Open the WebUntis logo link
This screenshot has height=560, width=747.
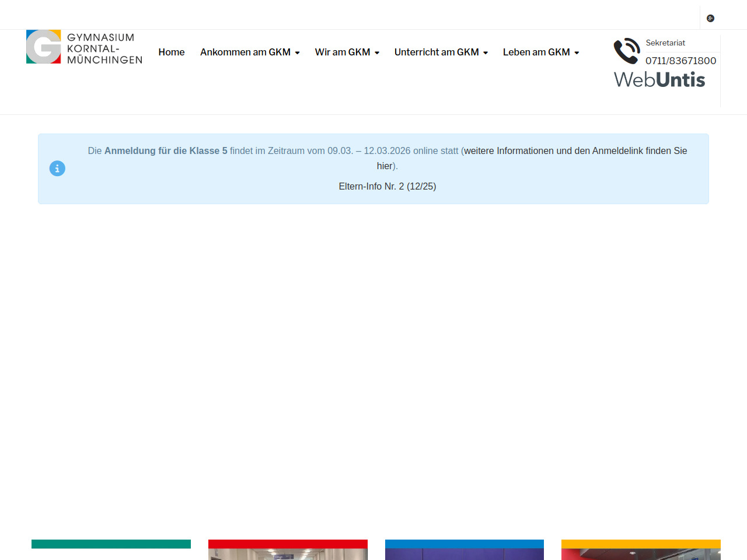click(659, 80)
